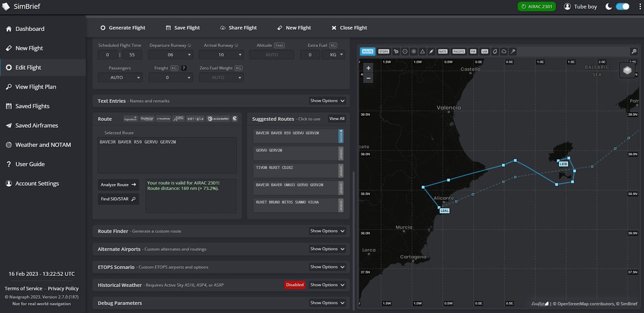Viewport: 644px width, 313px height.
Task: Toggle NATS tracks overlay on the map
Action: pyautogui.click(x=442, y=51)
